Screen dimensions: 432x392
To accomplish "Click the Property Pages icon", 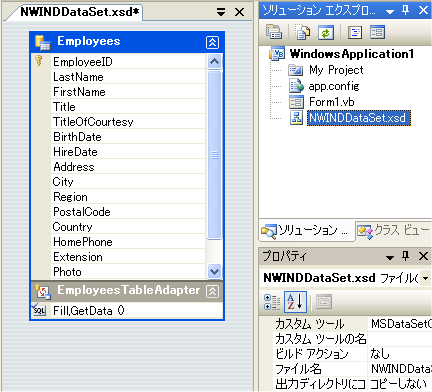I will pyautogui.click(x=323, y=302).
